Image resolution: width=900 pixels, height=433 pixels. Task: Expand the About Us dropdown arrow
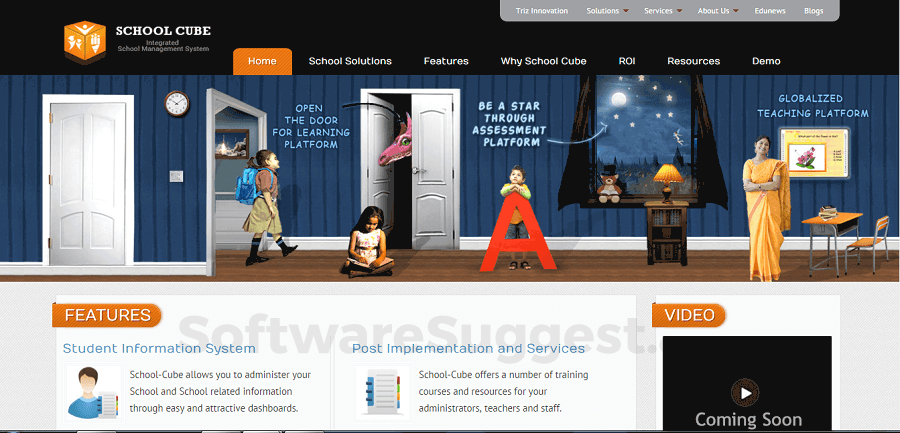(x=735, y=11)
